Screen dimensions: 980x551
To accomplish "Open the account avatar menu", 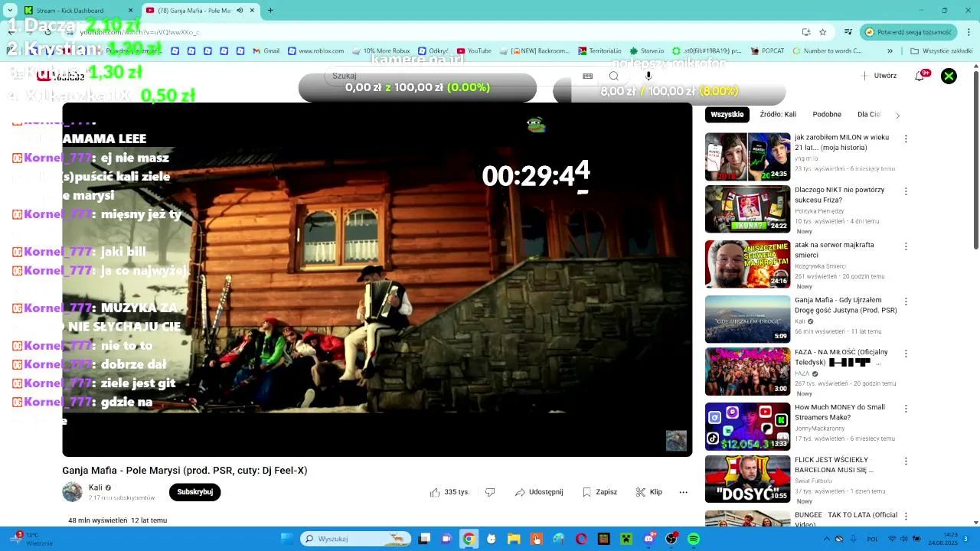I will 949,76.
